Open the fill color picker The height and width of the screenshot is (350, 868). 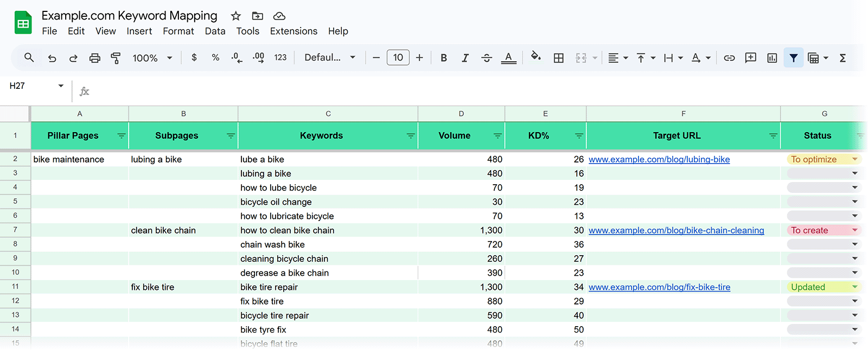pos(535,57)
